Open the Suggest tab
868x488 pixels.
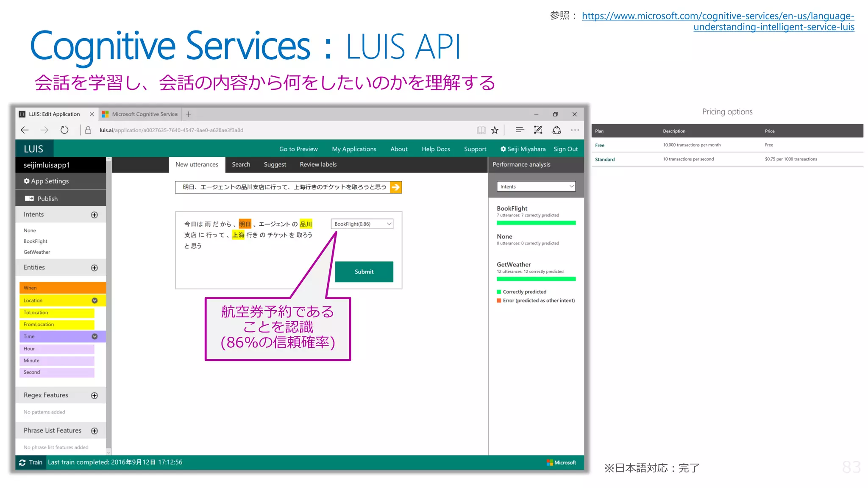(275, 164)
